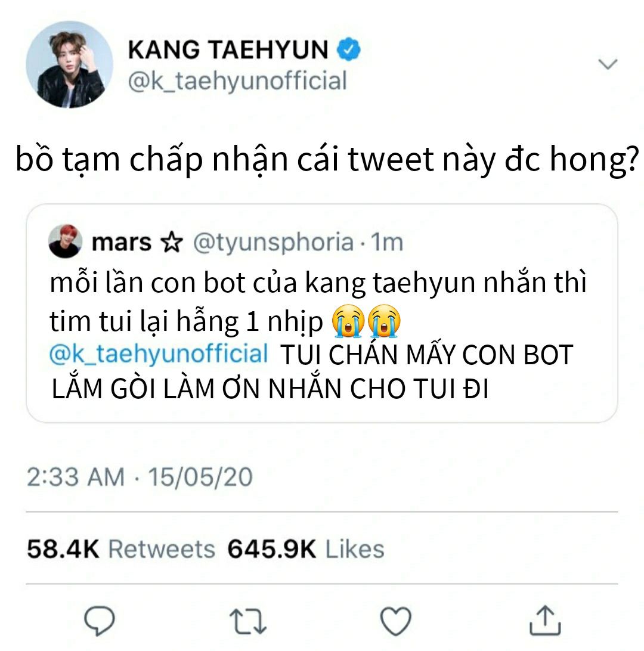Open Kang Taehyun's profile picture
The width and height of the screenshot is (644, 651).
[x=69, y=65]
